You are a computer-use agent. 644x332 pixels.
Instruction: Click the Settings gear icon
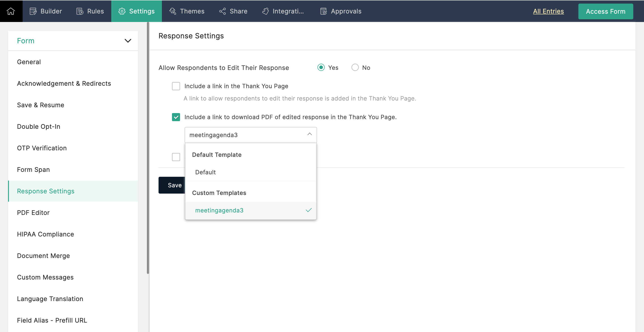(122, 11)
